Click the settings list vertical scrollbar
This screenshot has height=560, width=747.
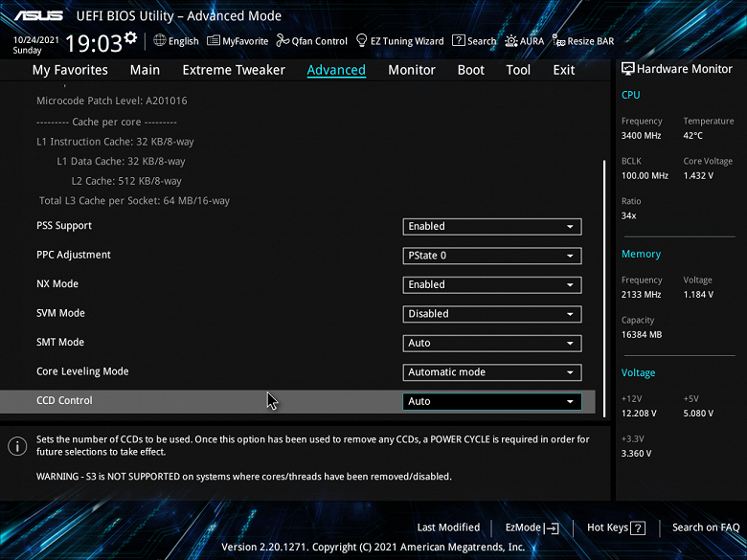click(x=604, y=288)
